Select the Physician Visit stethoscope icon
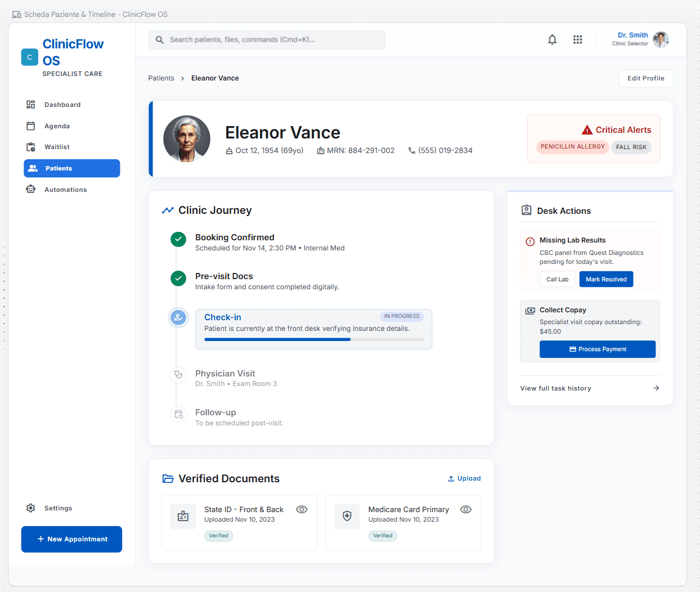Viewport: 700px width, 592px height. click(178, 375)
